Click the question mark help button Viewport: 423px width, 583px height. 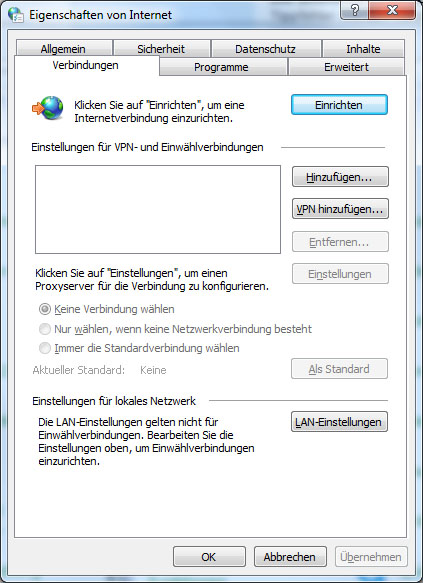click(355, 10)
